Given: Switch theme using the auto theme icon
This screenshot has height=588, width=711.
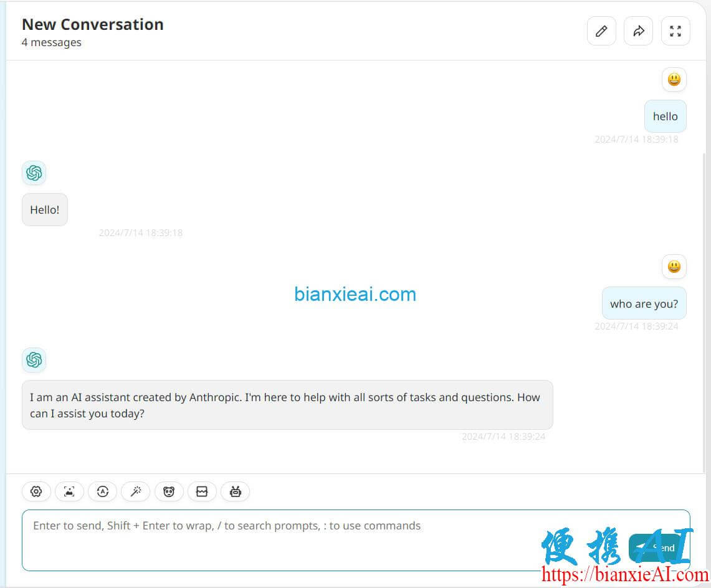Looking at the screenshot, I should click(x=102, y=491).
